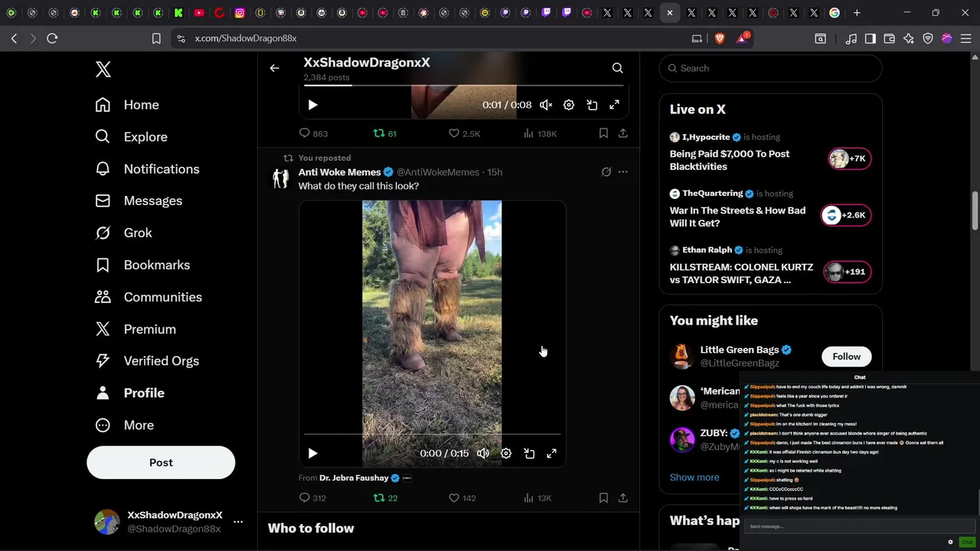View analytics showing 138K views

(x=540, y=133)
